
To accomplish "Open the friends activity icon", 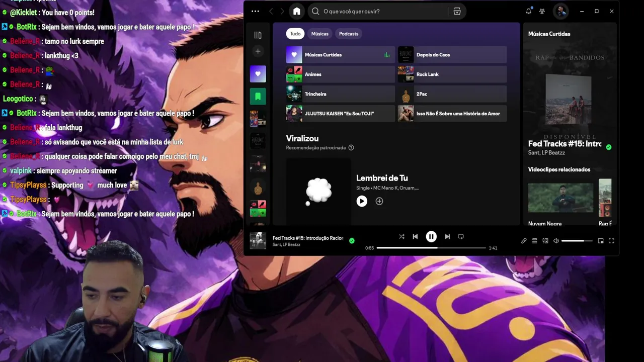I will [542, 11].
